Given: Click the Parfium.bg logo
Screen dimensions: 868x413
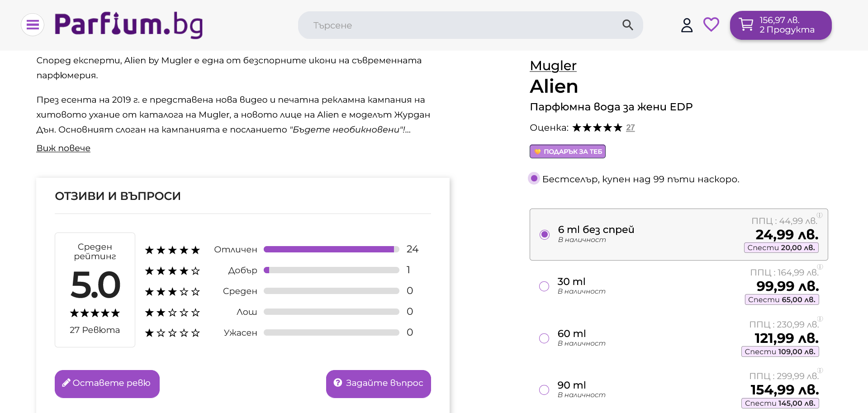Looking at the screenshot, I should [129, 25].
